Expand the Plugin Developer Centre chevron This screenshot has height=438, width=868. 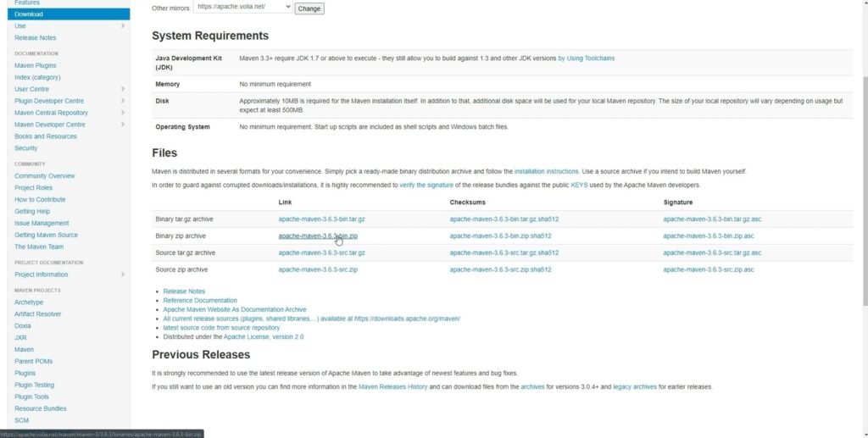point(122,101)
